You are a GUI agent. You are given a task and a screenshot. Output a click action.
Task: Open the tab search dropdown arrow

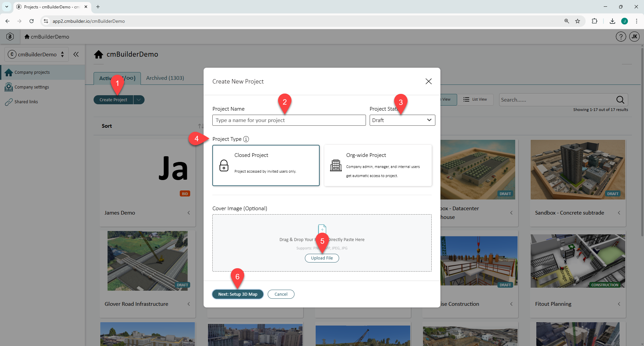7,7
